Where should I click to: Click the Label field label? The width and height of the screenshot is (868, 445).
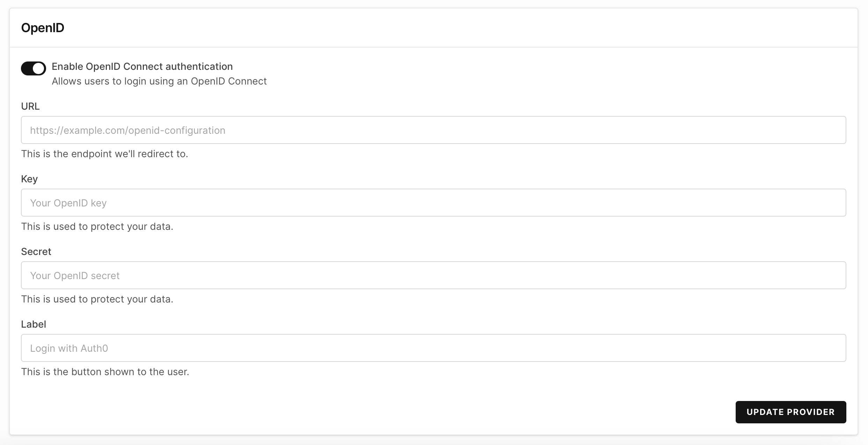pyautogui.click(x=34, y=324)
